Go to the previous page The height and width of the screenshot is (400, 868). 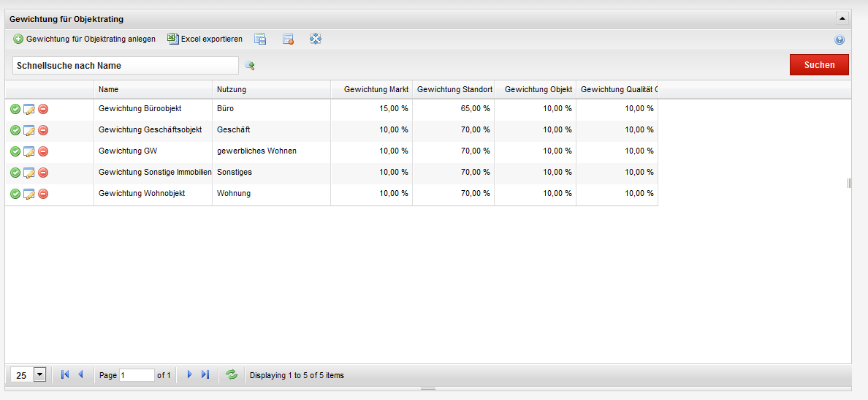point(80,374)
